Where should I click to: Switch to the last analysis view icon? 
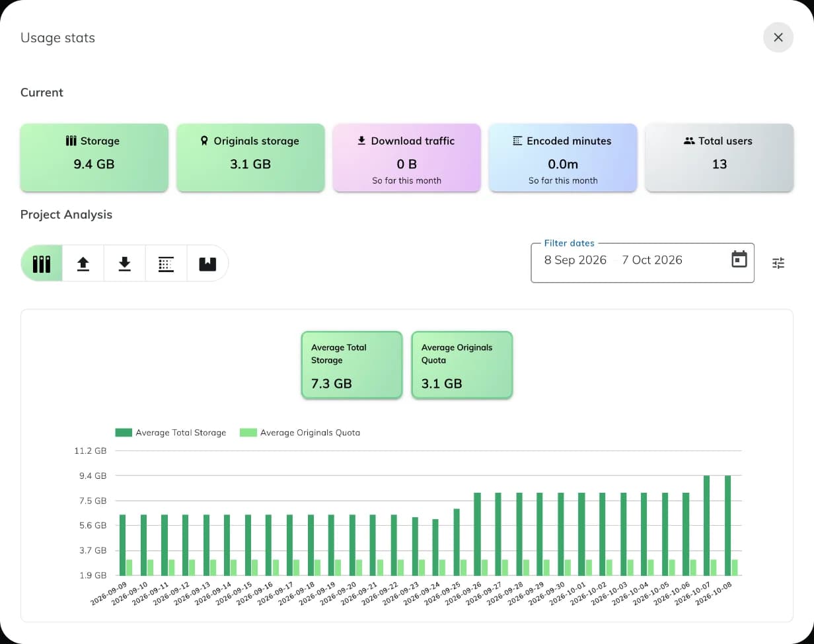click(x=207, y=264)
